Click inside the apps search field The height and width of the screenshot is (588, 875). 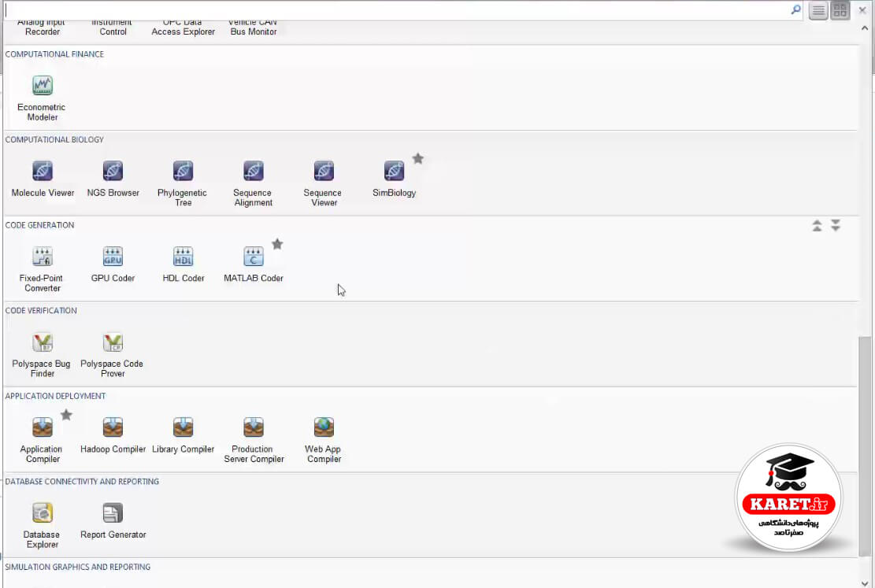pos(395,10)
